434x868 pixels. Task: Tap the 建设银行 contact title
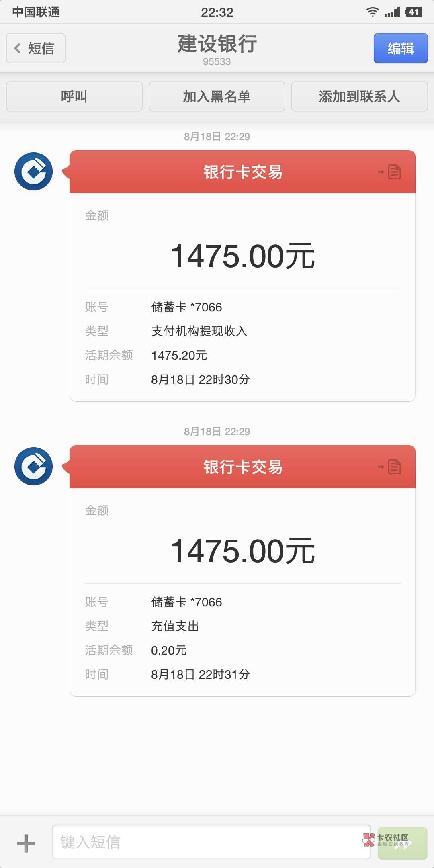tap(217, 43)
